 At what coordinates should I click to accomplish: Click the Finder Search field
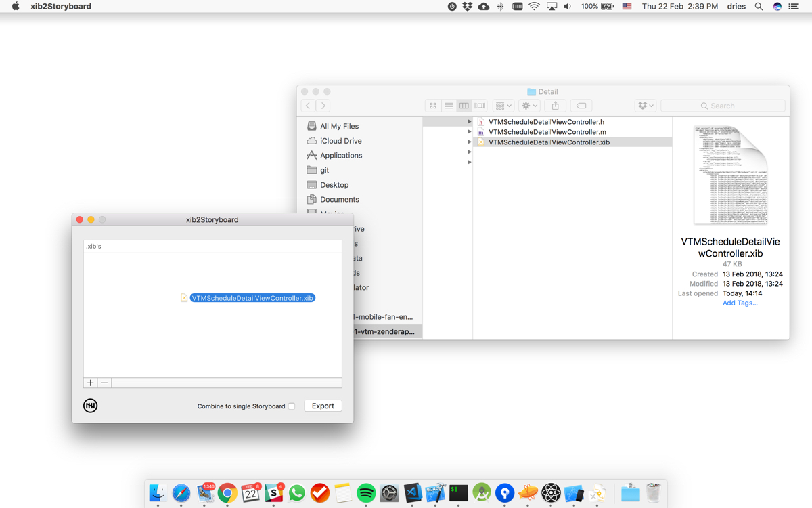(723, 106)
